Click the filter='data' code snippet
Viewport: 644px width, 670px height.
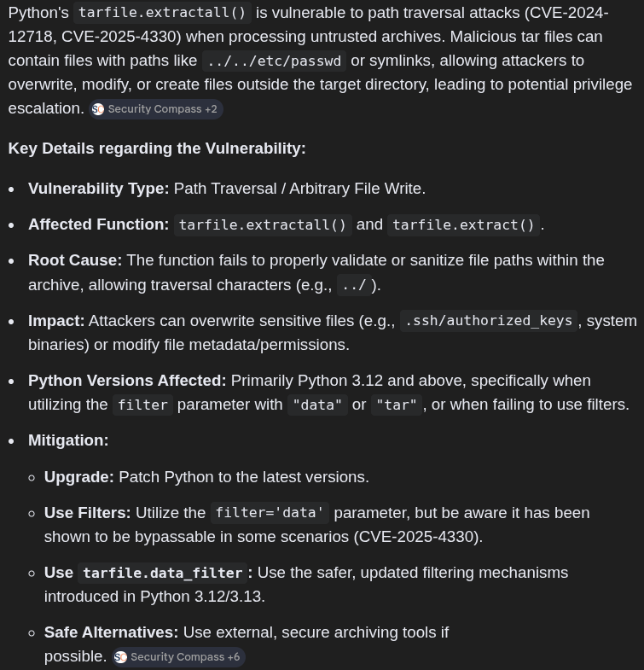tap(270, 513)
